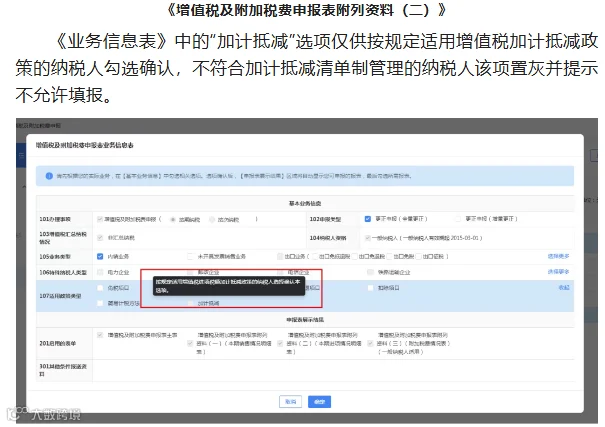
Task: Check the 未开具发票销售业务 checkbox
Action: 190,256
